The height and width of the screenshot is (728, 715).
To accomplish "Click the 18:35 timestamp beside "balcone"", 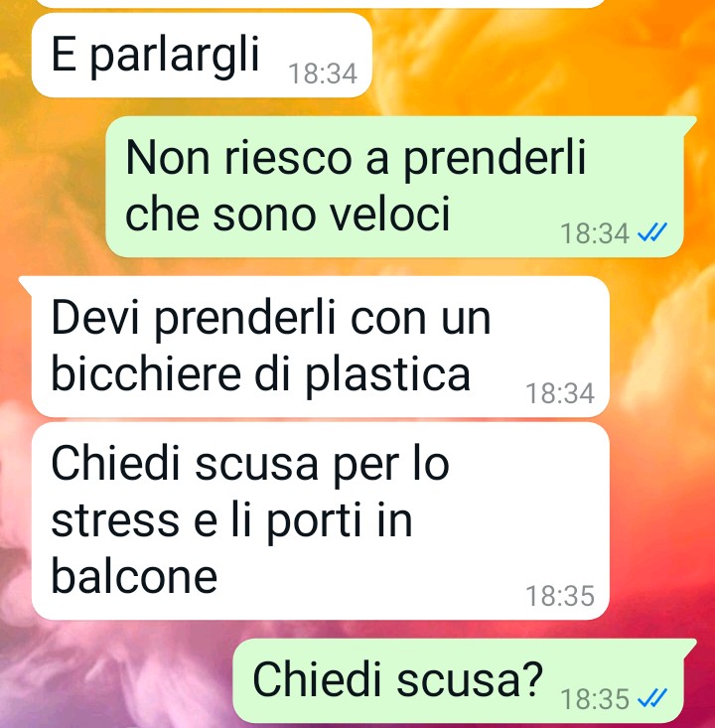I will [560, 596].
